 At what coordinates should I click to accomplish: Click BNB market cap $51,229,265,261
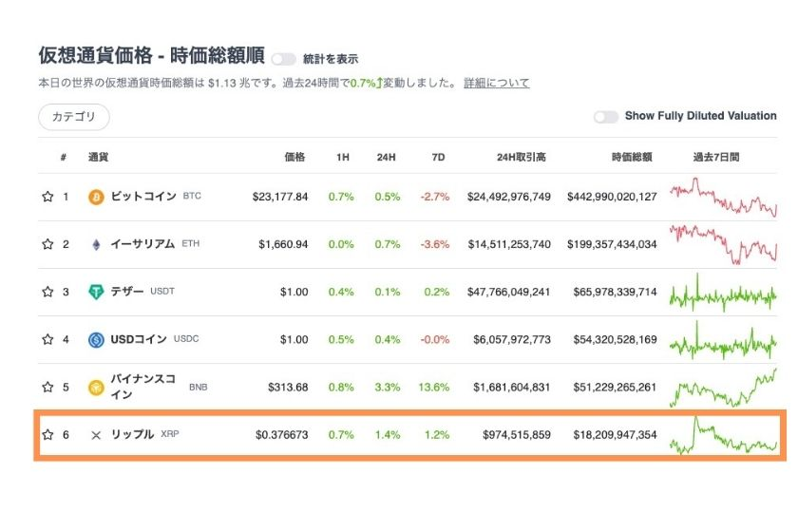click(615, 388)
